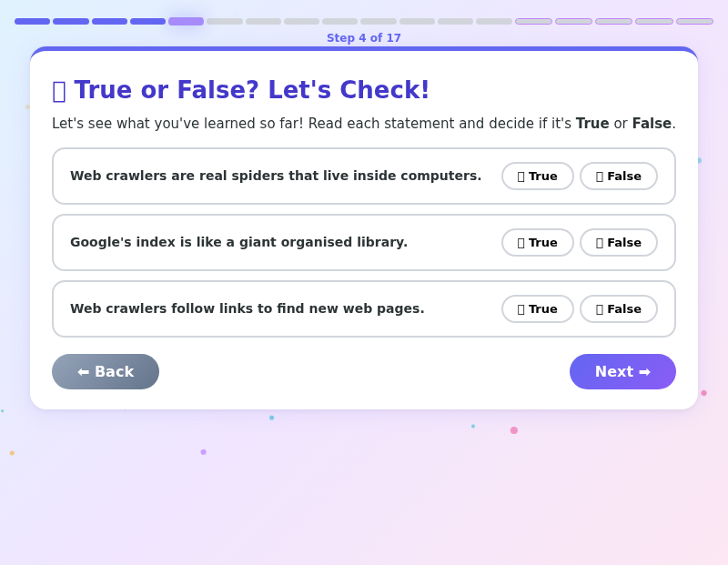This screenshot has height=565, width=728.
Task: Click the heading's emoji icon
Action: click(x=59, y=91)
